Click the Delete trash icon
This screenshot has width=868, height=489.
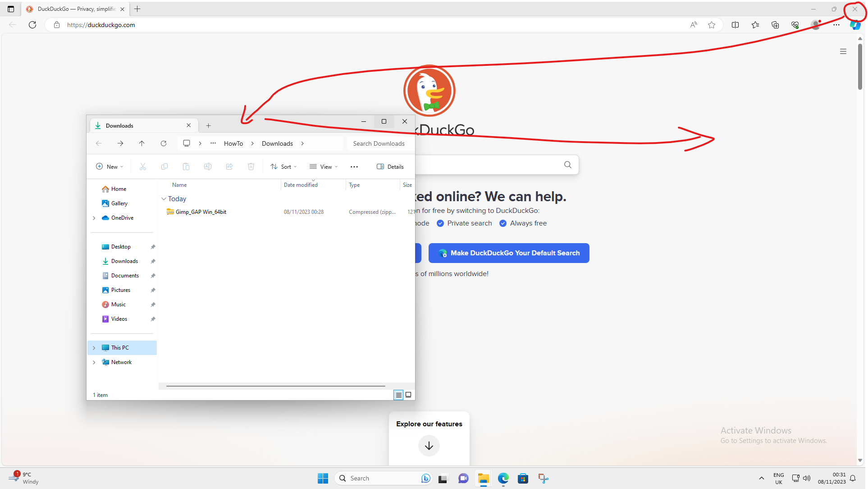251,166
